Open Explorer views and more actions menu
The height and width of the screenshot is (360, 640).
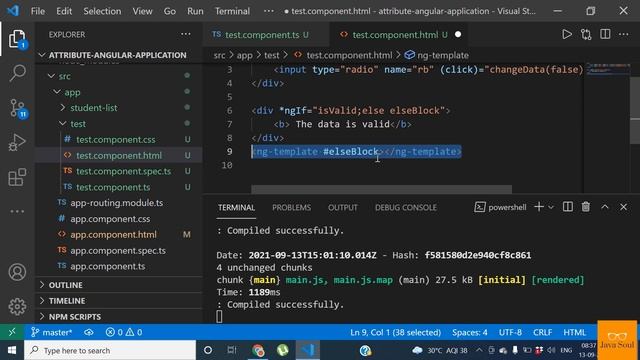coord(186,34)
